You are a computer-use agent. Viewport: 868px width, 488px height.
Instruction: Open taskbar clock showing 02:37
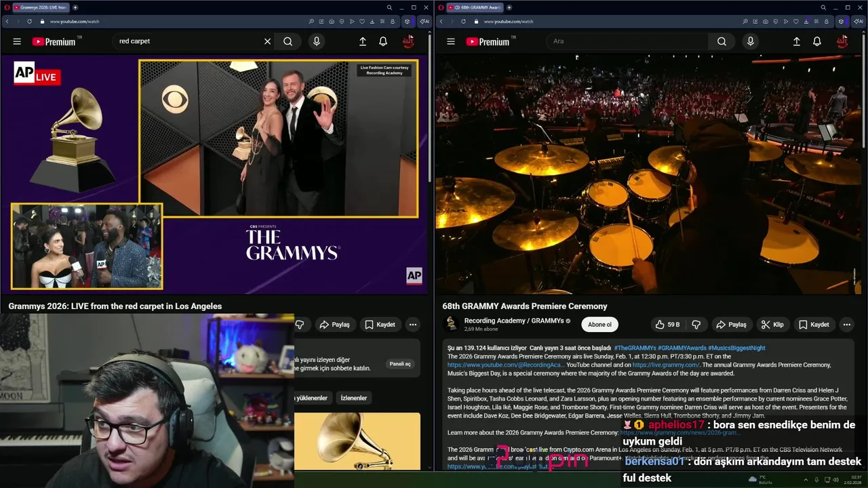(x=852, y=479)
